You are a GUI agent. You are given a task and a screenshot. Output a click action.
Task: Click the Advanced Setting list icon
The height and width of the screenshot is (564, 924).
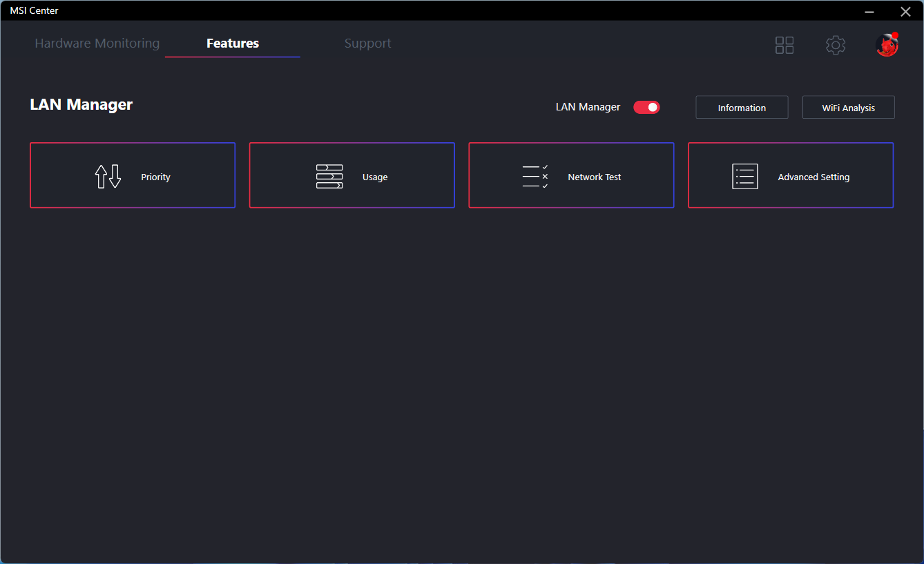click(745, 177)
